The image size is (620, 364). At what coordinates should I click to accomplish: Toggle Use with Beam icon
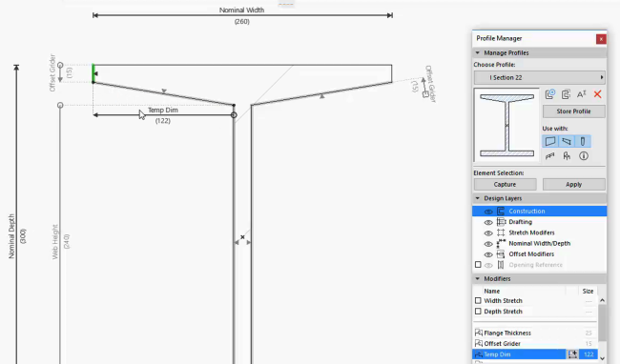pyautogui.click(x=567, y=141)
